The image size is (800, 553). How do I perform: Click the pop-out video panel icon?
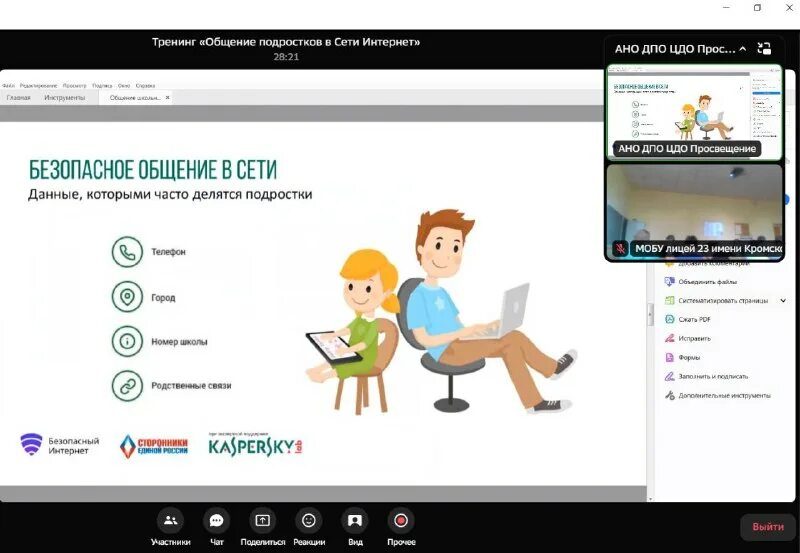[x=764, y=48]
